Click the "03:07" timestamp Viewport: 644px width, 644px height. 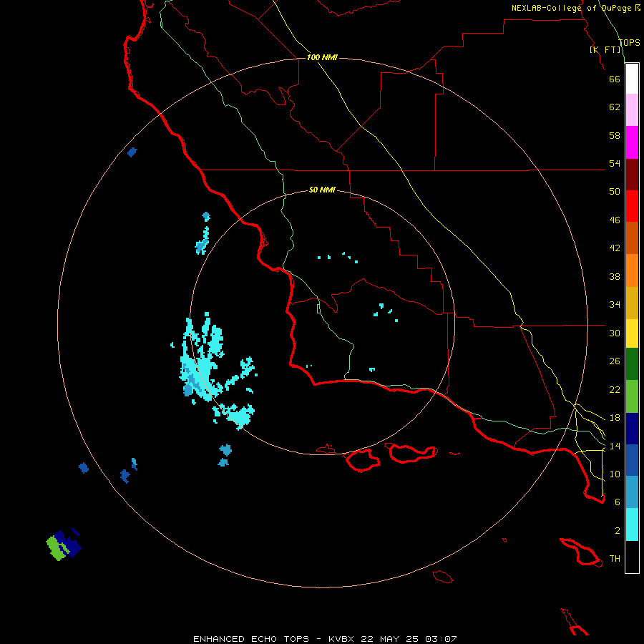click(441, 639)
